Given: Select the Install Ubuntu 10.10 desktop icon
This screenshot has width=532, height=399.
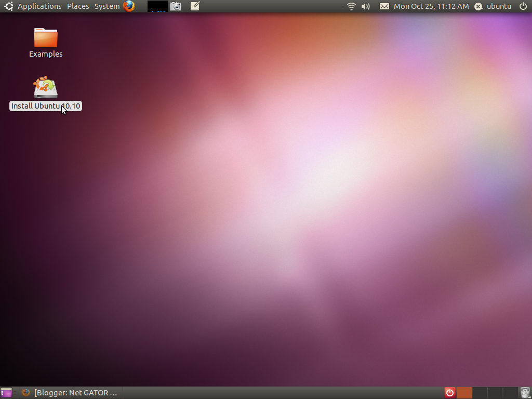Looking at the screenshot, I should click(x=46, y=88).
